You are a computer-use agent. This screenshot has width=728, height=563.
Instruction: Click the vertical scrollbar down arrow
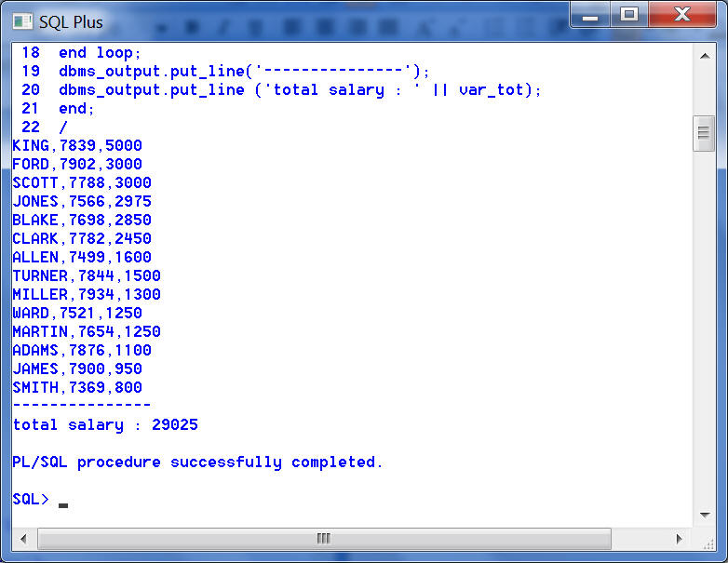pos(705,516)
